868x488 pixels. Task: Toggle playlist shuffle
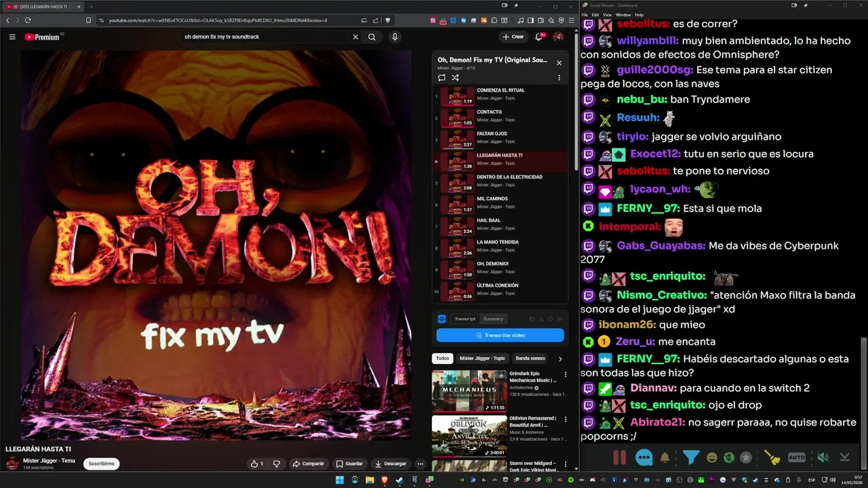[x=455, y=78]
